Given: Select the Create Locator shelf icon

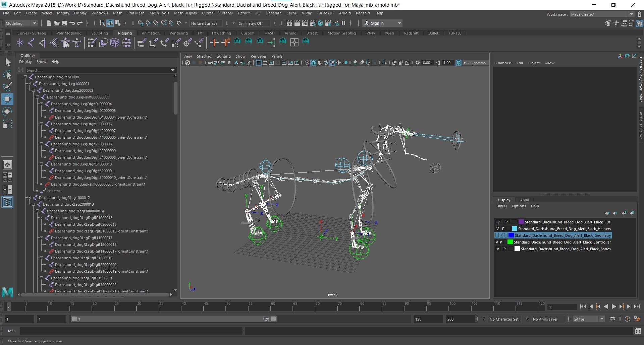Looking at the screenshot, I should (20, 43).
